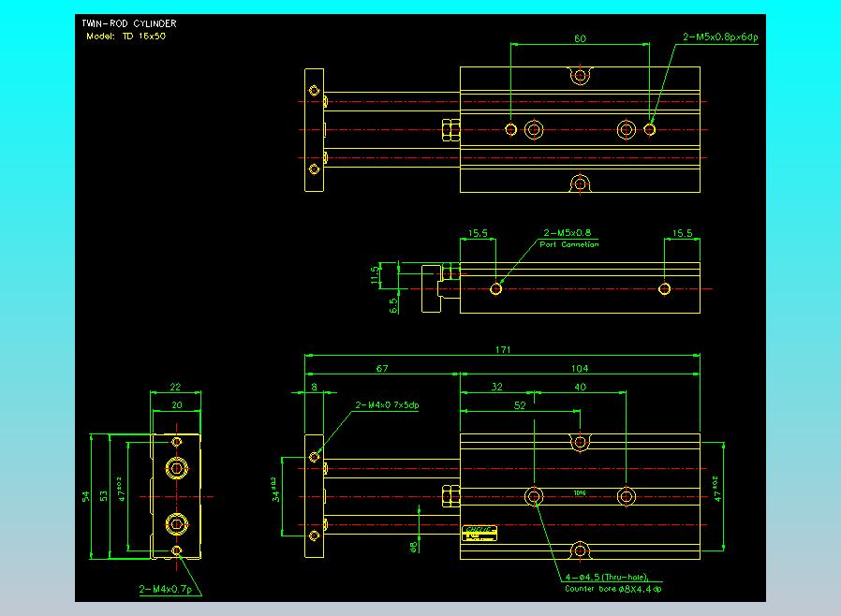Image resolution: width=841 pixels, height=616 pixels.
Task: Select the '4-ø4.5 (Thru-hole)' callout
Action: pyautogui.click(x=607, y=578)
